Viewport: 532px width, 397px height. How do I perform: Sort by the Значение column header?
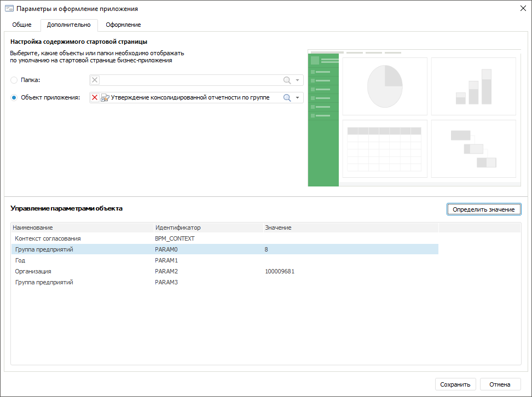(x=351, y=227)
